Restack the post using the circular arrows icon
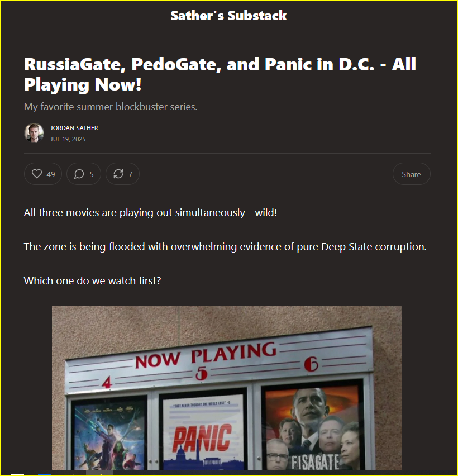Viewport: 458px width, 476px height. 122,174
